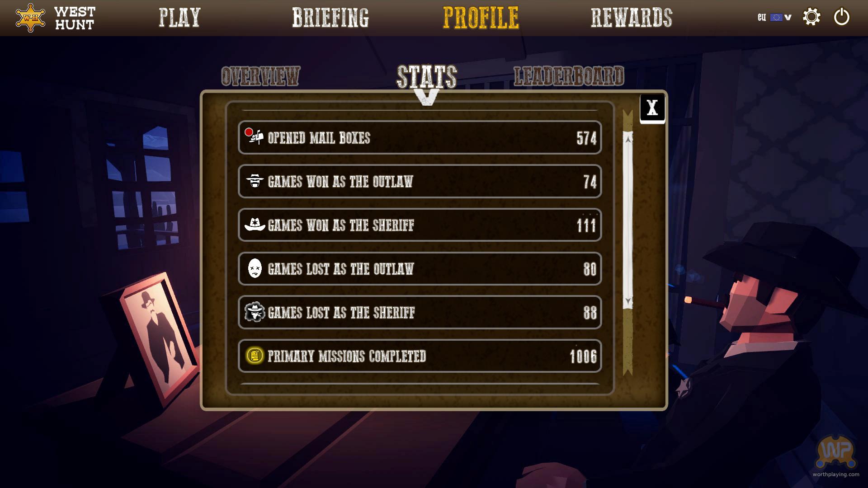The width and height of the screenshot is (868, 488).
Task: Click the mailbox icon beside Opened Mail Boxes
Action: (x=254, y=136)
